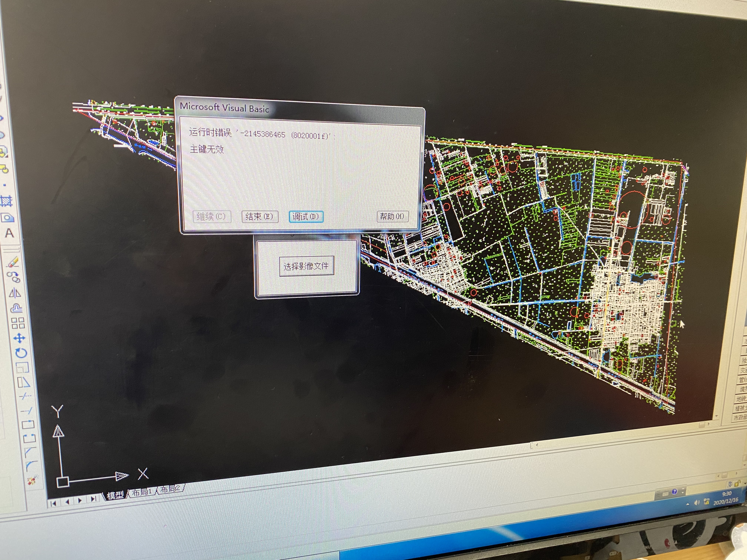
Task: Click the command window scrollbar left arrow
Action: (x=719, y=476)
